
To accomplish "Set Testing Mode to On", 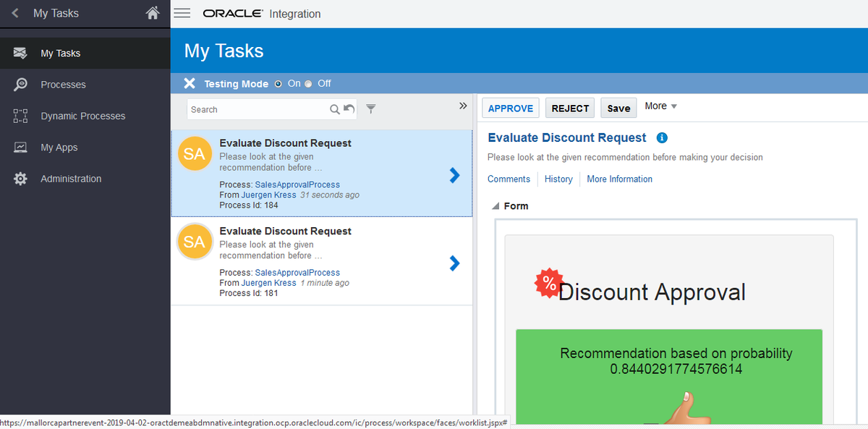I will point(278,84).
